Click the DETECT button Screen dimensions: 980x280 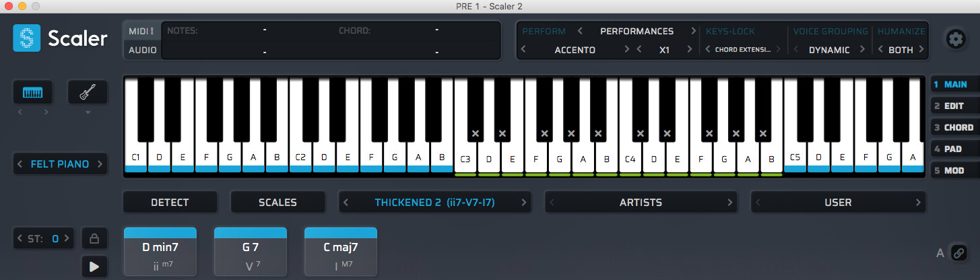[170, 202]
